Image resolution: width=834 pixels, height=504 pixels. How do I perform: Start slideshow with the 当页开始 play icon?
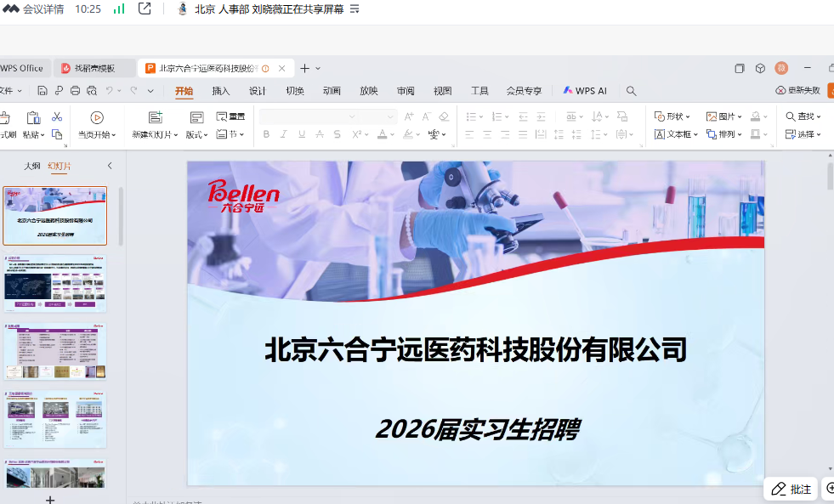97,117
